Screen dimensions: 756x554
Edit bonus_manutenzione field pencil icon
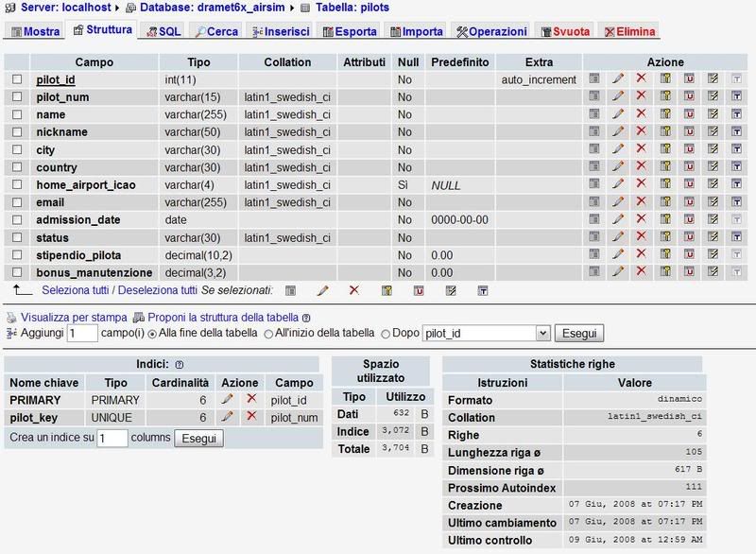point(618,271)
